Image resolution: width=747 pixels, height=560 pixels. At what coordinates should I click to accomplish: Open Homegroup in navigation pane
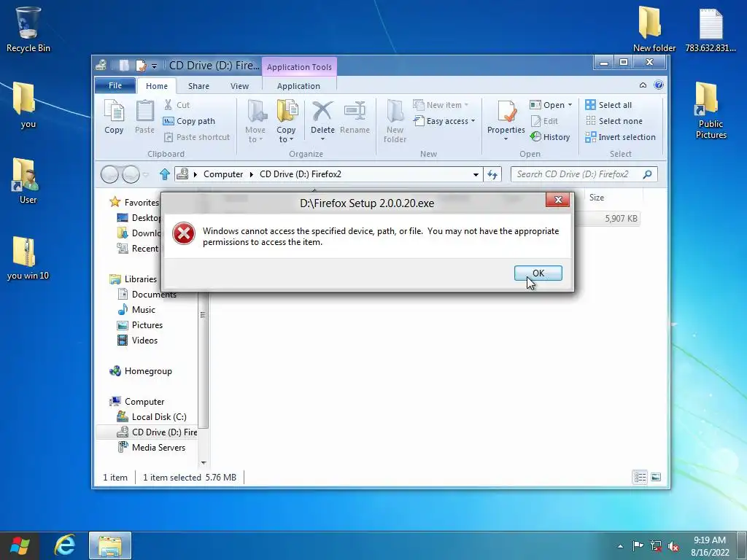coord(142,371)
